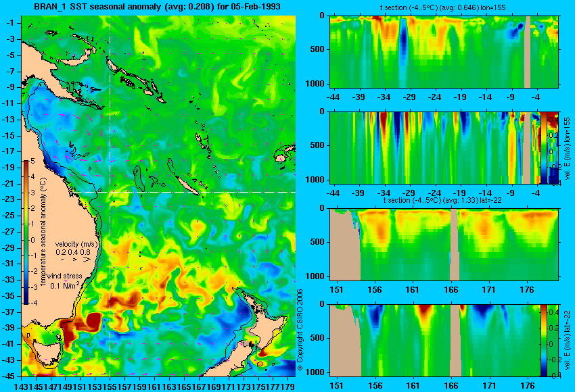Click the '0' label on the temperature colorbar
575x392 pixels.
32,240
